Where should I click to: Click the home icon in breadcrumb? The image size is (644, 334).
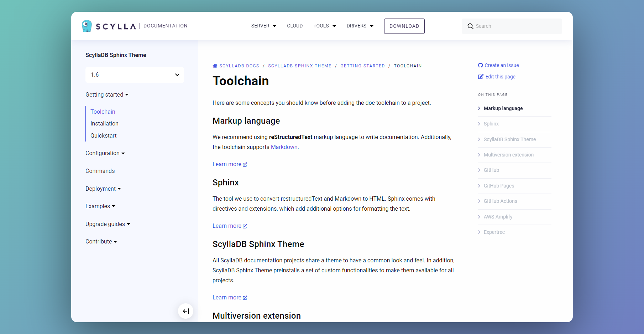(215, 66)
